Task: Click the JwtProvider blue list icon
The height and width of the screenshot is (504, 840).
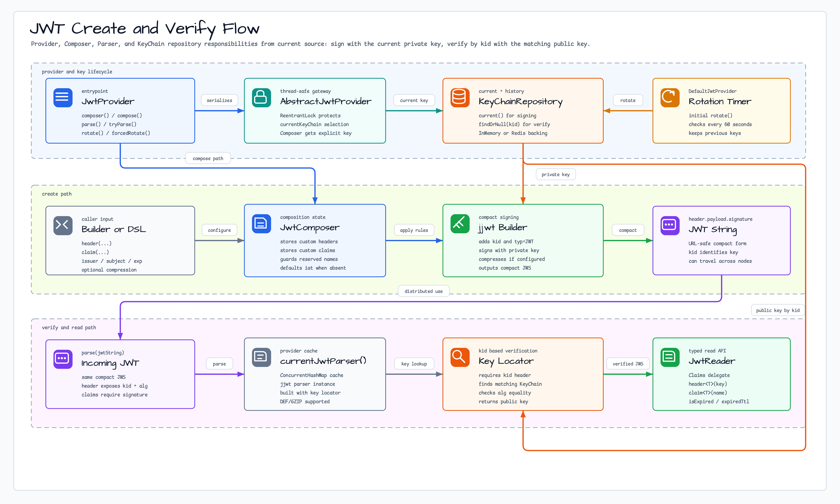Action: tap(63, 98)
